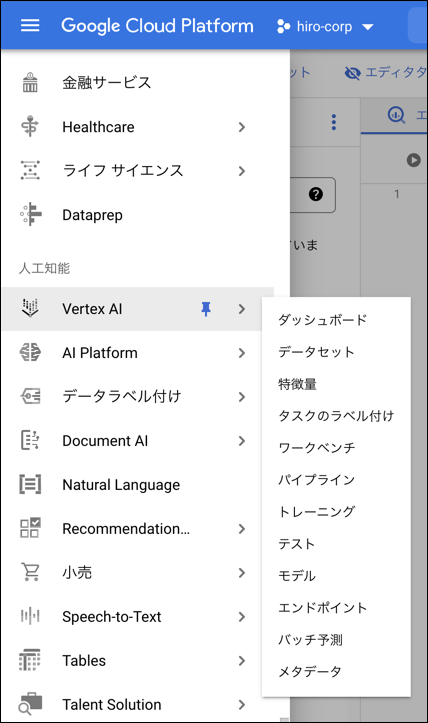Select バッチ予測 in Vertex AI submenu
This screenshot has height=723, width=428.
coord(310,640)
